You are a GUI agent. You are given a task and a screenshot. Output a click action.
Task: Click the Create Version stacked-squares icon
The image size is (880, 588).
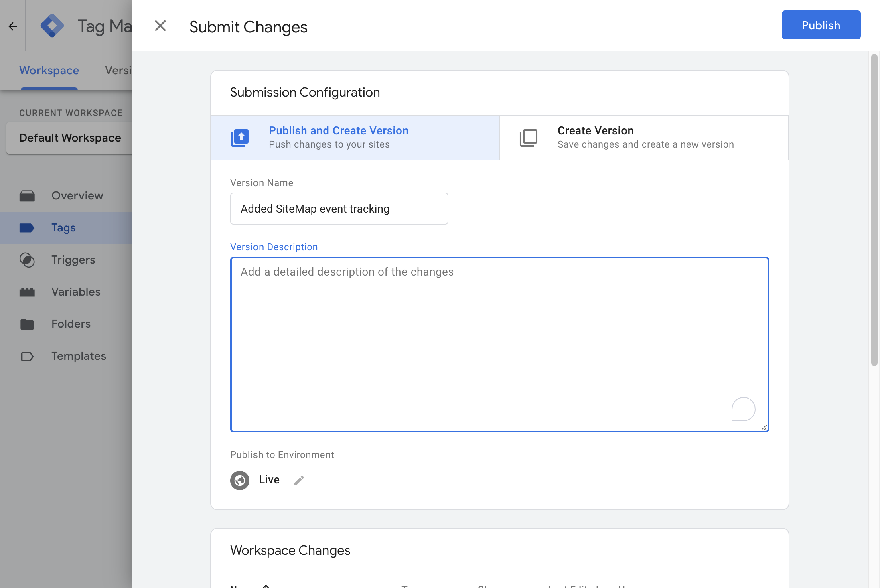[529, 138]
